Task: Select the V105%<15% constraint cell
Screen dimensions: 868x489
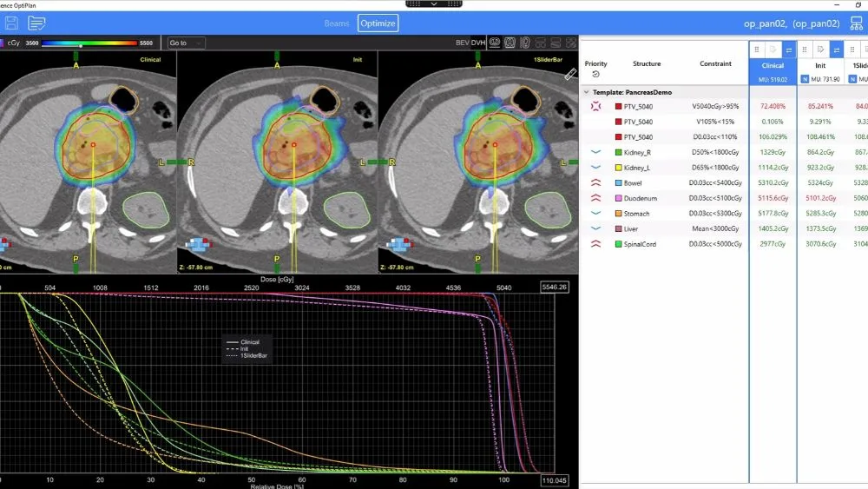Action: [x=715, y=122]
